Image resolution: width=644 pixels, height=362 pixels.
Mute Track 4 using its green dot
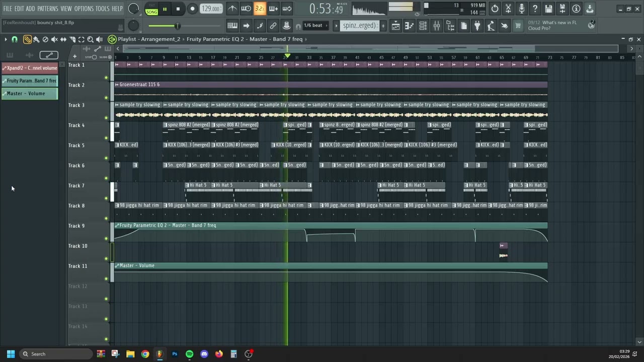[x=106, y=138]
